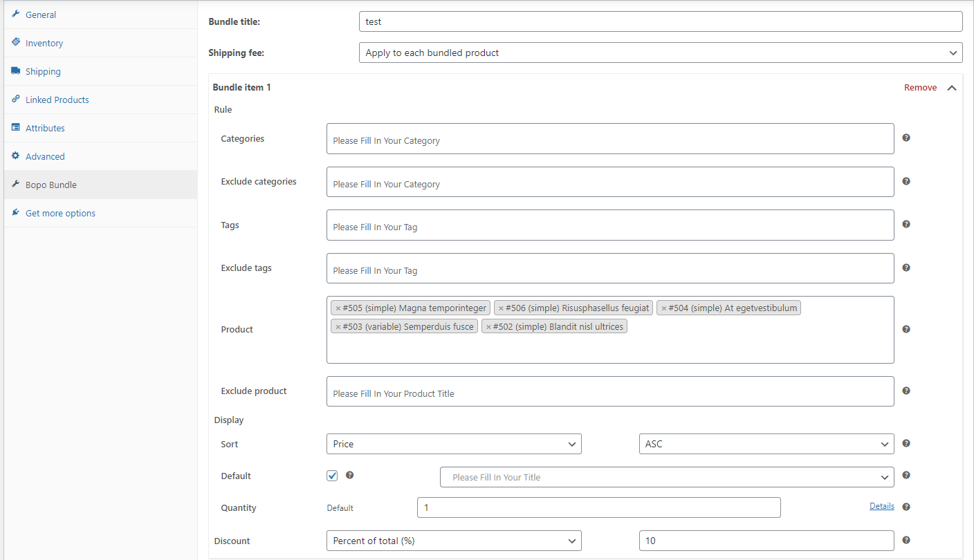Click the Advanced gear icon

16,156
